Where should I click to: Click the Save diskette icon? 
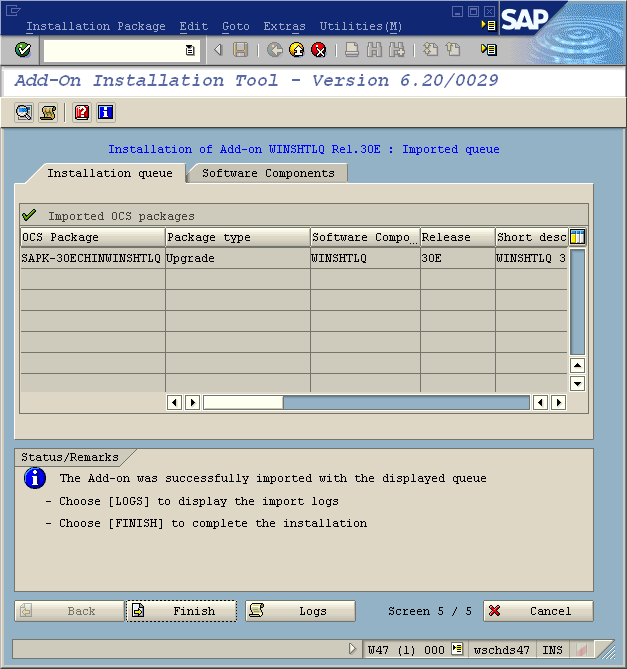click(x=241, y=50)
